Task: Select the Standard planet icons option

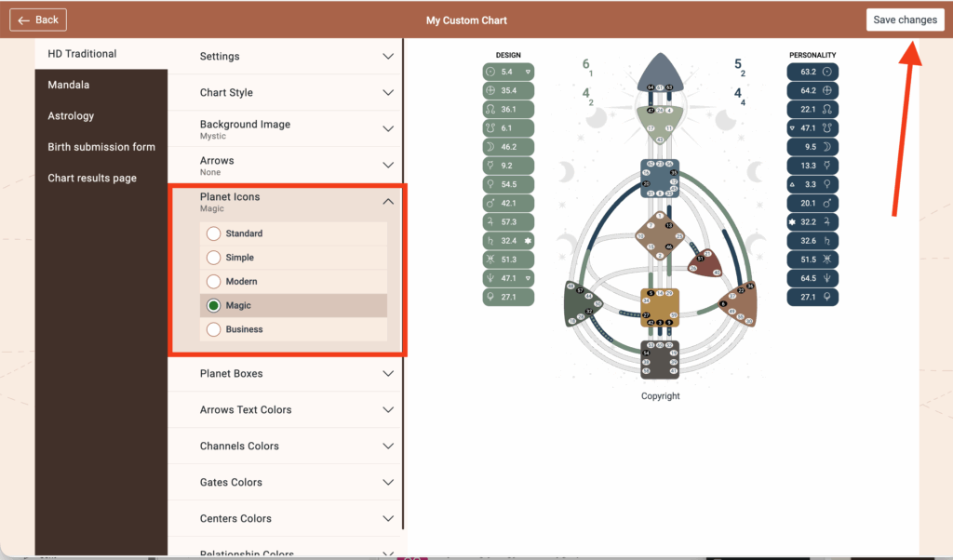Action: click(x=214, y=233)
